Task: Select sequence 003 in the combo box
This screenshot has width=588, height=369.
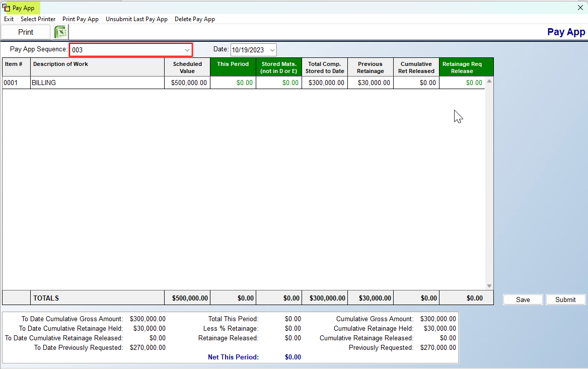Action: [126, 49]
